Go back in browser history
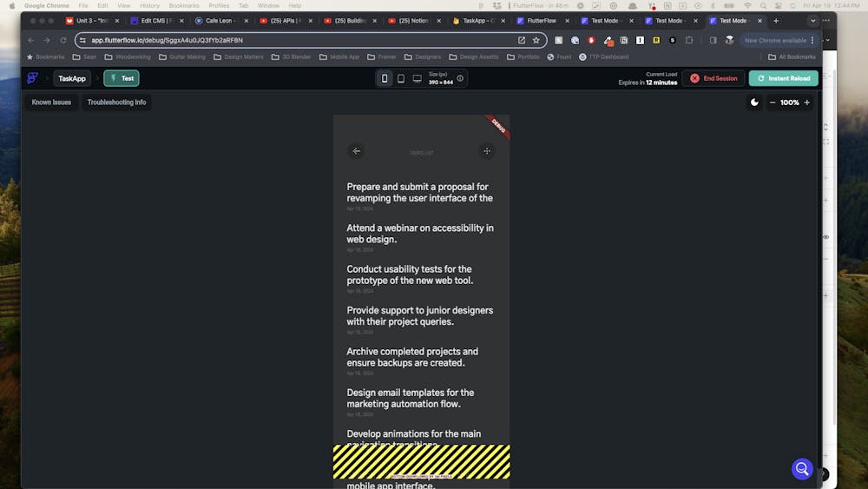 pos(31,40)
